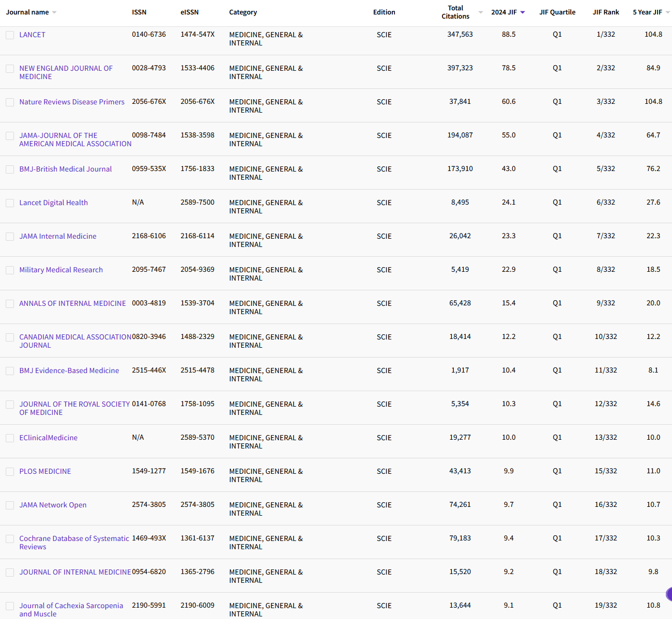Tick the checkbox for LANCET

point(10,35)
